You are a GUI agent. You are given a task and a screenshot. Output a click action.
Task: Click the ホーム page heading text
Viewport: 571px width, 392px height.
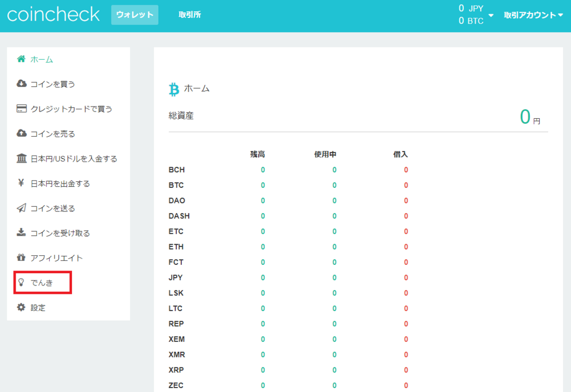coord(197,89)
